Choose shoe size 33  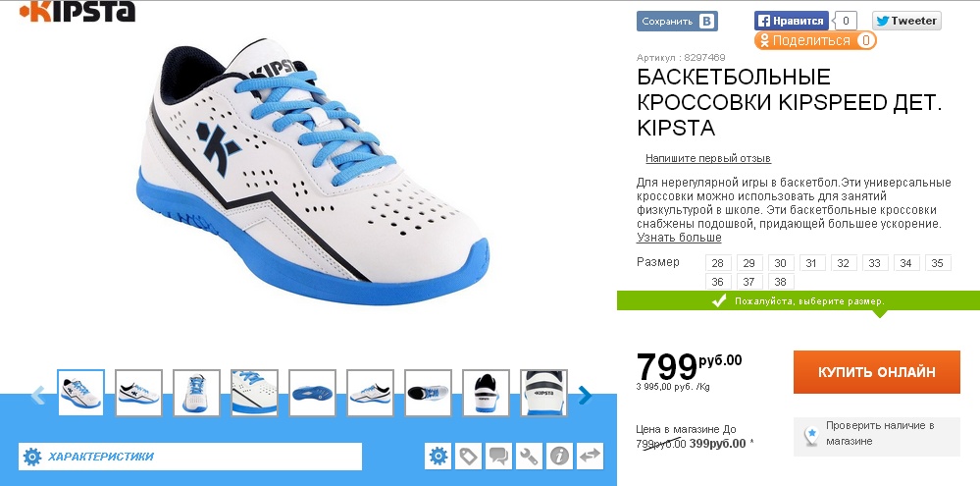click(x=875, y=263)
